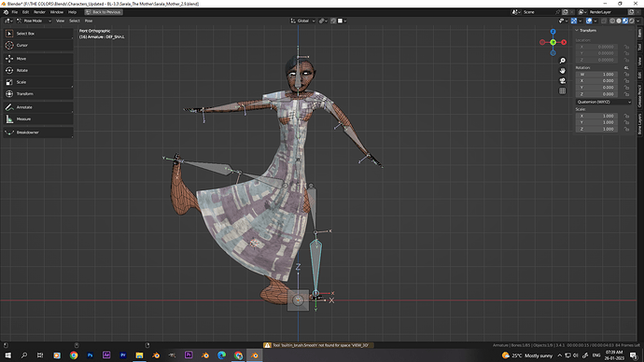Activate the Cursor tool
This screenshot has width=644, height=362.
point(37,45)
